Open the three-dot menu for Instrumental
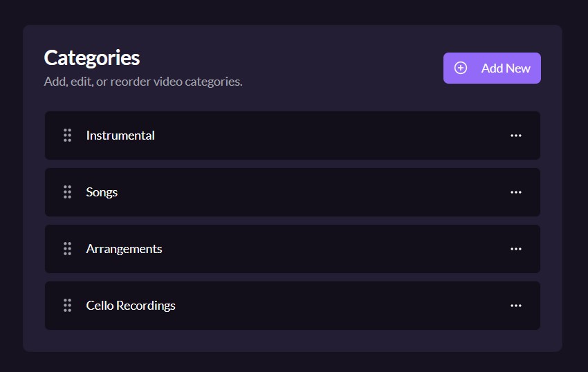Viewport: 588px width, 372px height. tap(515, 136)
